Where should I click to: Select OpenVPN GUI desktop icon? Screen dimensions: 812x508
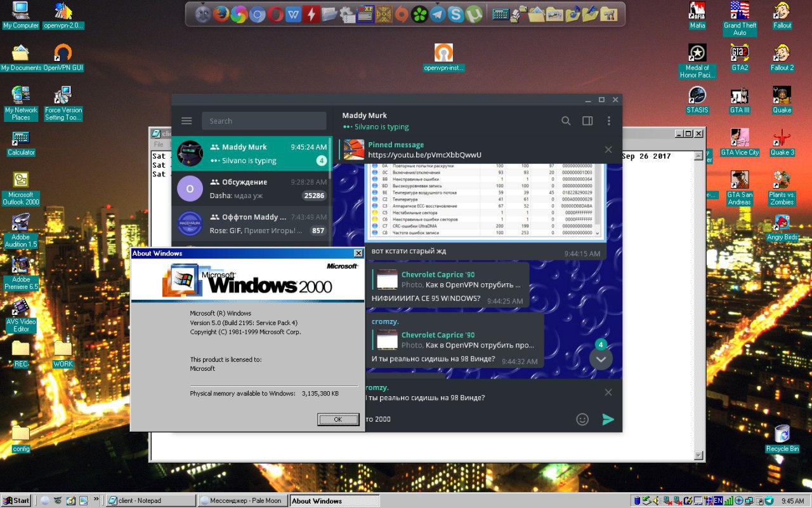[x=63, y=58]
